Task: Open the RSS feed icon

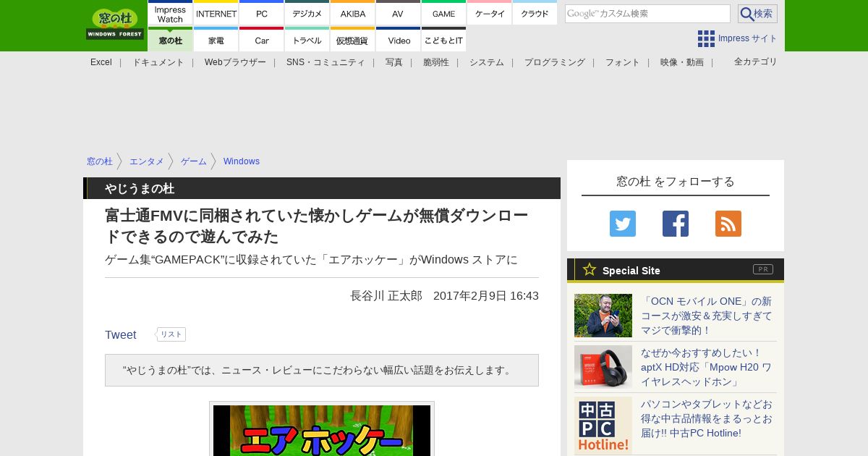Action: [728, 224]
